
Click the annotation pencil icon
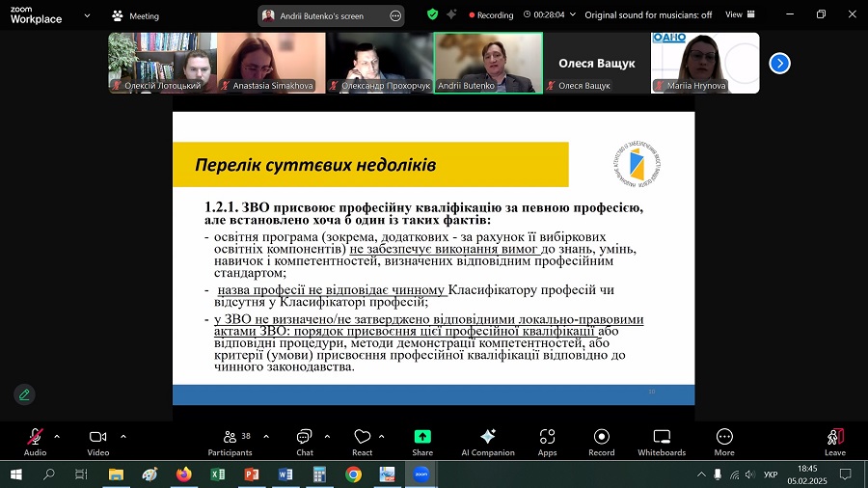pyautogui.click(x=24, y=394)
